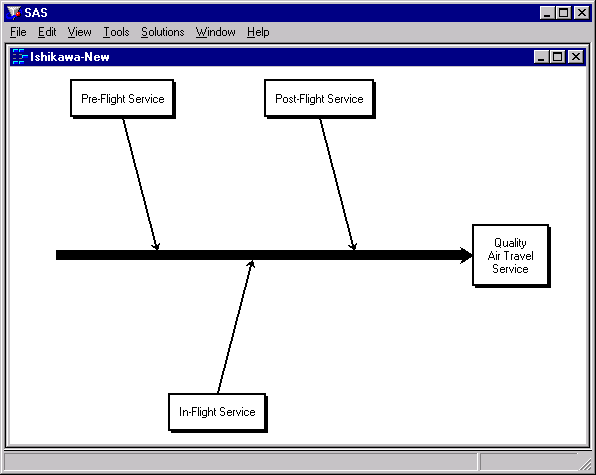The image size is (596, 475).
Task: Click the Ishikawa-New window icon
Action: point(19,57)
